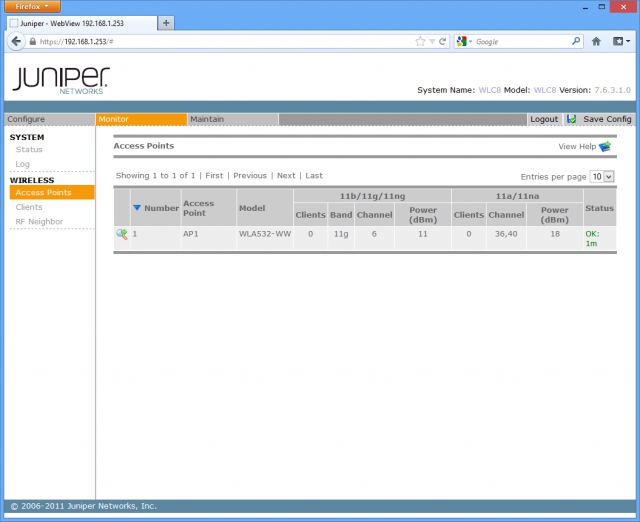Select the Juniper WebView browser tab
The width and height of the screenshot is (640, 522).
click(82, 23)
